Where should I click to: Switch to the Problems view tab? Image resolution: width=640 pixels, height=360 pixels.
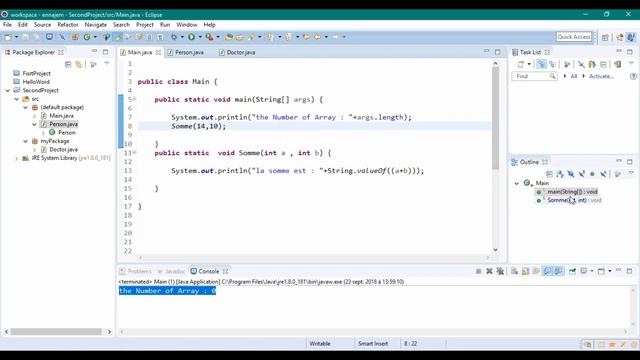pos(136,271)
